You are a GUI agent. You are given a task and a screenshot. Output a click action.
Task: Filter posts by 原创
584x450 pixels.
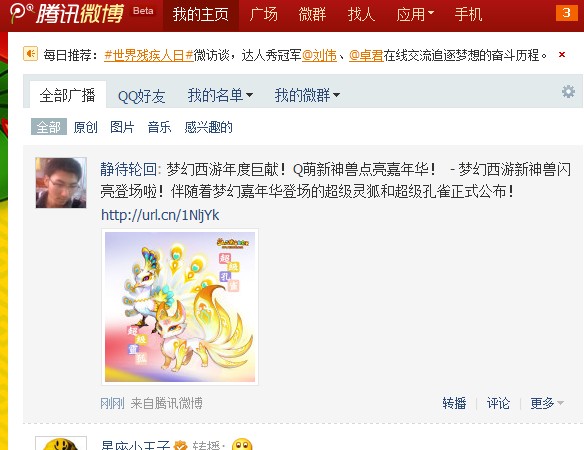coord(85,127)
